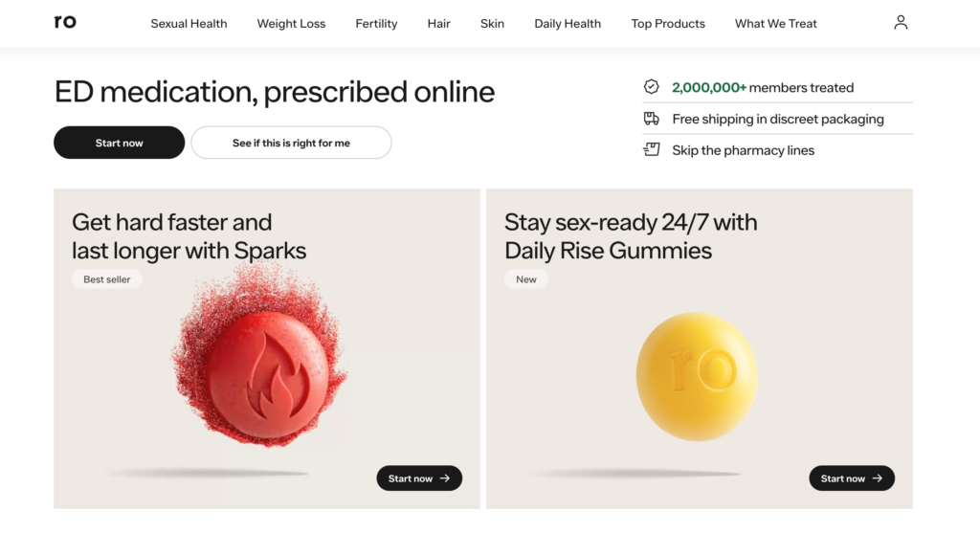This screenshot has width=980, height=555.
Task: Expand the Fertility navigation item
Action: tap(376, 24)
